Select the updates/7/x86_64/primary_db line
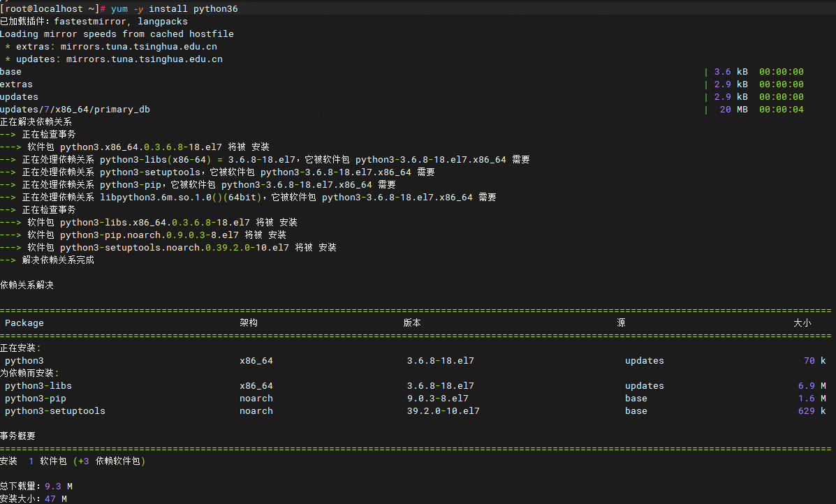Image resolution: width=836 pixels, height=504 pixels. (x=75, y=110)
